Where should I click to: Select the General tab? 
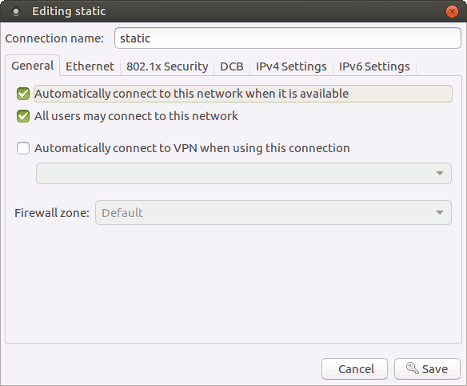(x=33, y=66)
